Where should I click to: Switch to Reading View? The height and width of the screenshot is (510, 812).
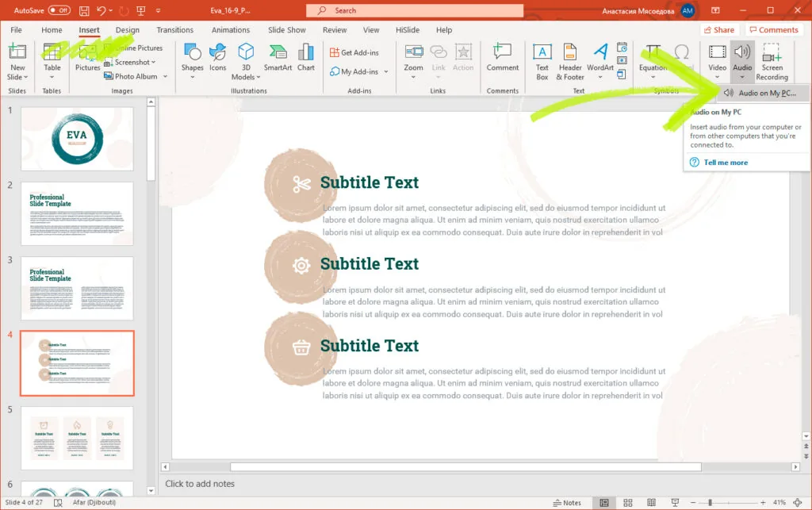652,503
